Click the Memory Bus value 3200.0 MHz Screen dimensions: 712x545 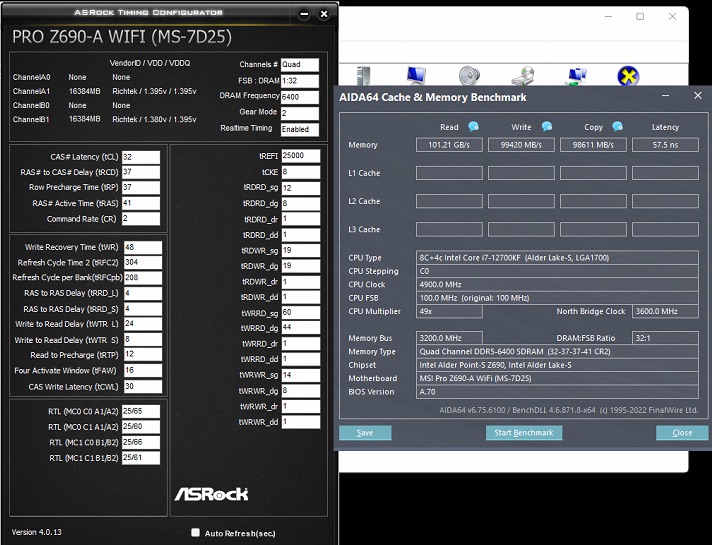(x=449, y=338)
